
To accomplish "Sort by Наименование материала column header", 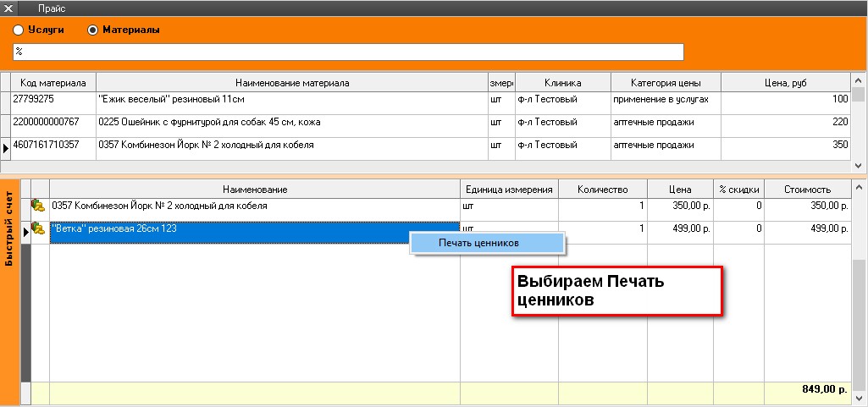I will click(x=292, y=83).
